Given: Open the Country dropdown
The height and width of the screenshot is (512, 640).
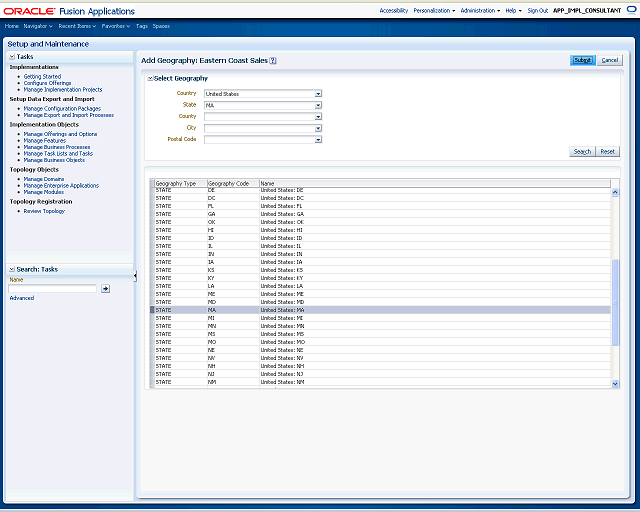Looking at the screenshot, I should pyautogui.click(x=318, y=94).
